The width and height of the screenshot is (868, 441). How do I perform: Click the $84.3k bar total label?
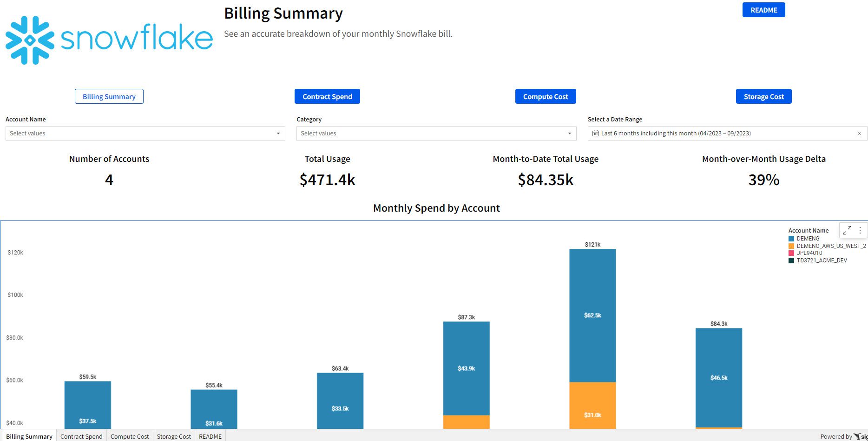click(x=718, y=324)
